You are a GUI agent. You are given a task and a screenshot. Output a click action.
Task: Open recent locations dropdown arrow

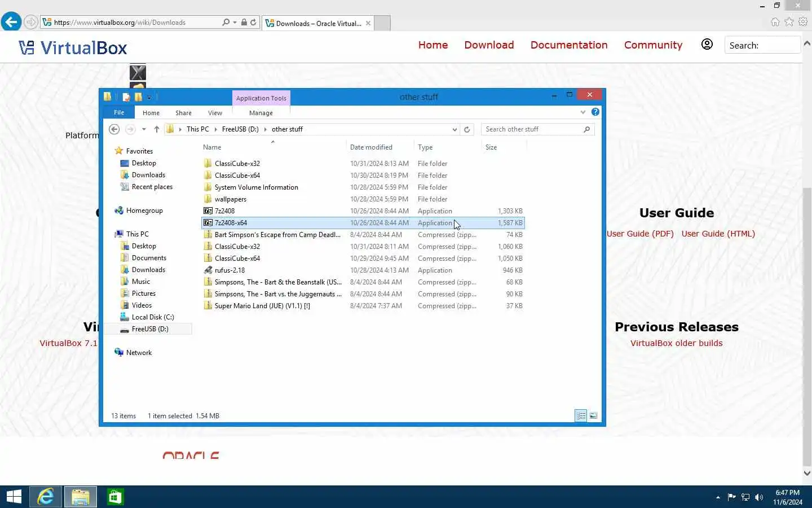click(x=144, y=129)
